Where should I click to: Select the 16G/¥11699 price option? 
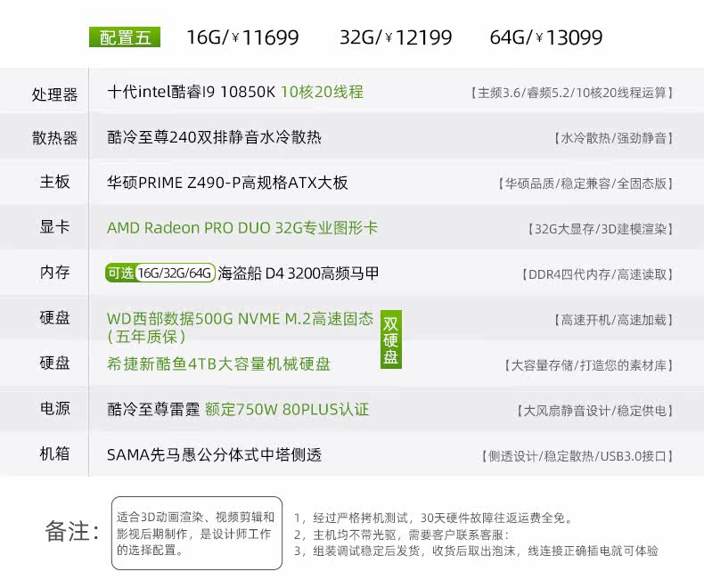coord(242,37)
